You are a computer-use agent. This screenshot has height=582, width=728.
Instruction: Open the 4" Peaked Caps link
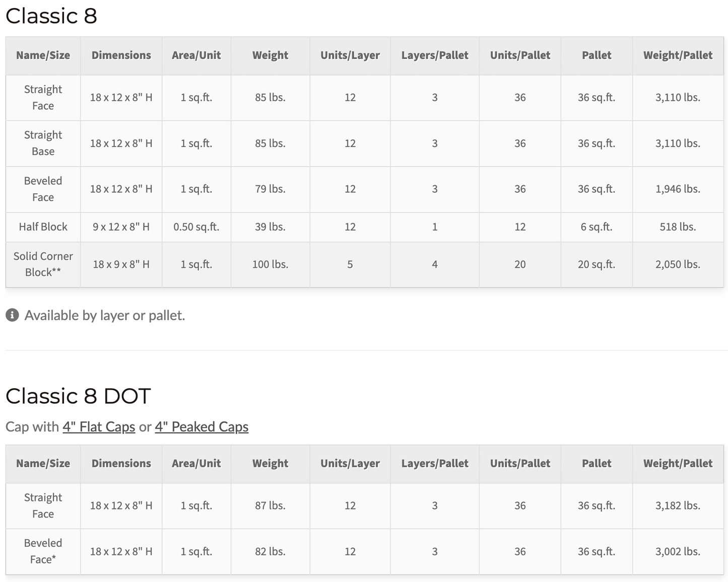tap(202, 427)
